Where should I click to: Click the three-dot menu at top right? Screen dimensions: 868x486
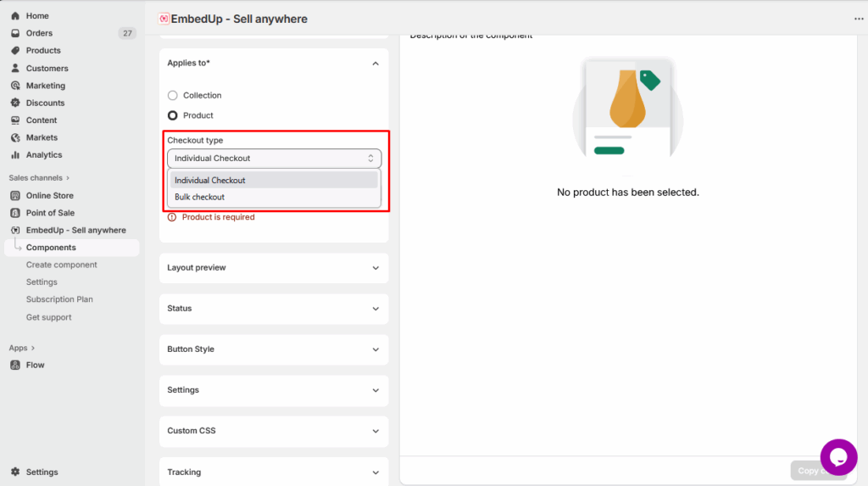tap(858, 19)
